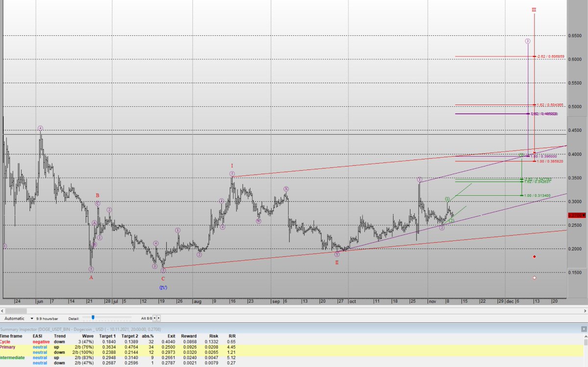
Task: Click the '2/b (100%)' wave cell
Action: (x=82, y=352)
